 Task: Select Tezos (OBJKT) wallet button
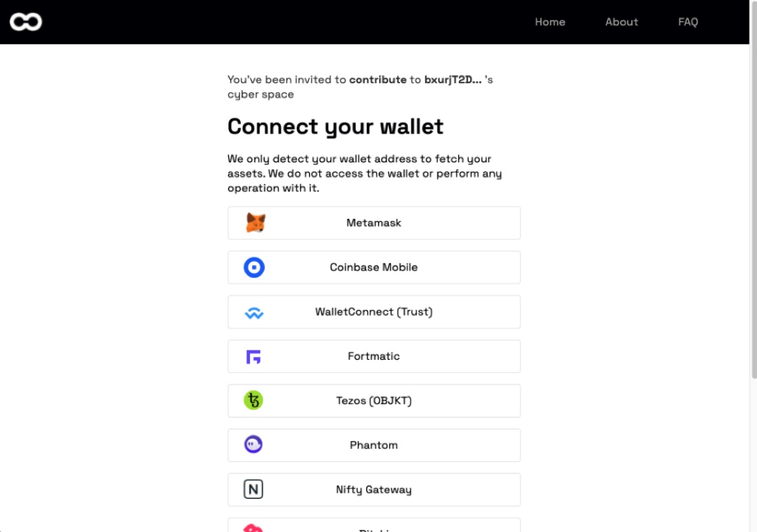(374, 401)
